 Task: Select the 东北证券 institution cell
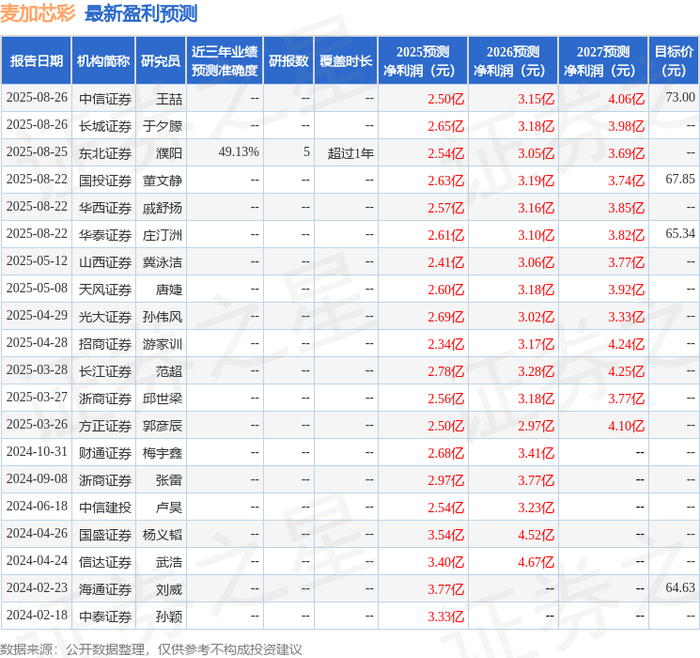click(x=105, y=153)
